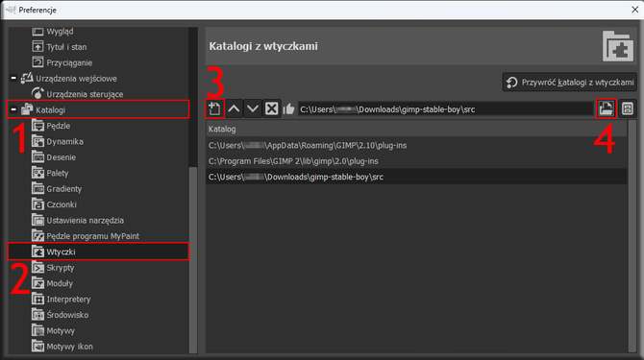The width and height of the screenshot is (644, 360).
Task: Select the Program Files\GIMP 2 plug-ins row
Action: tap(416, 161)
